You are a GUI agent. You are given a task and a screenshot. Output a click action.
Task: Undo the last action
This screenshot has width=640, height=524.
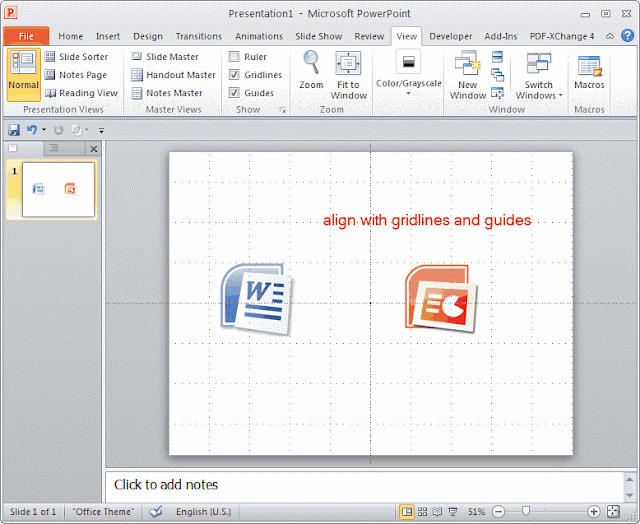(31, 130)
